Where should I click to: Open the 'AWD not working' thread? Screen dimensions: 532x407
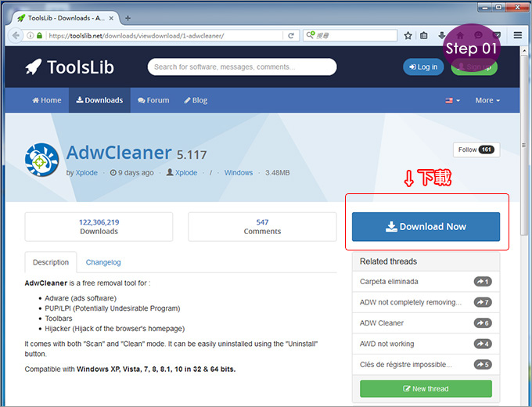(x=387, y=344)
